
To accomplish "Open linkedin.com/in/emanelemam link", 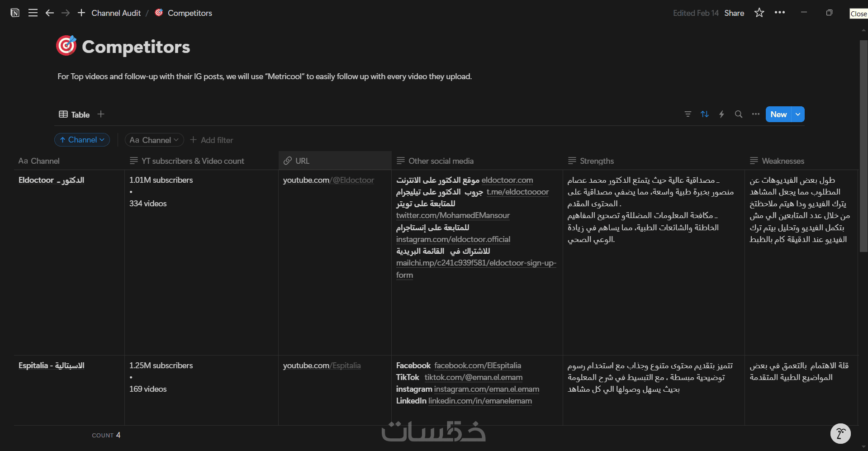I will 480,401.
